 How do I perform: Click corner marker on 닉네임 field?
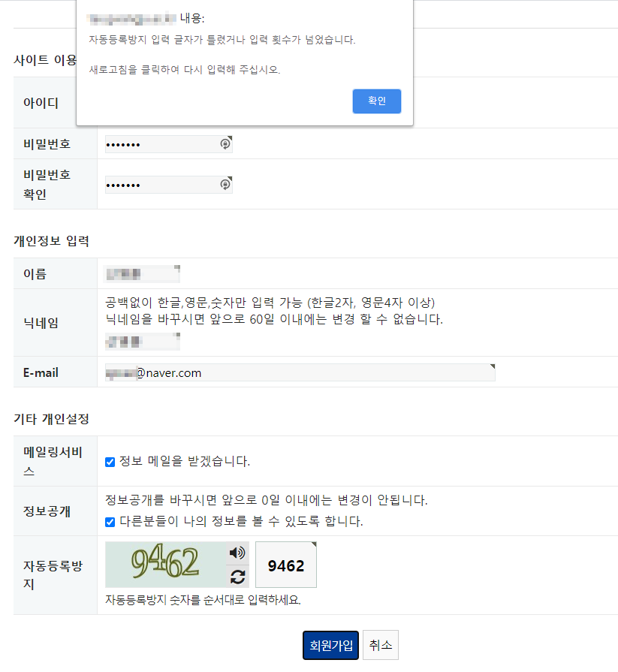point(177,335)
